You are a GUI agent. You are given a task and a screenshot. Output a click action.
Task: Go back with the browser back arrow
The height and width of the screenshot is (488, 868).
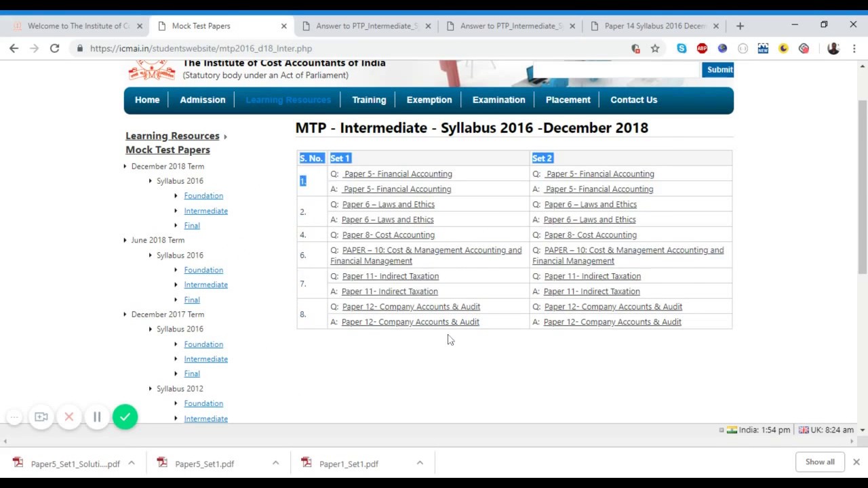14,48
